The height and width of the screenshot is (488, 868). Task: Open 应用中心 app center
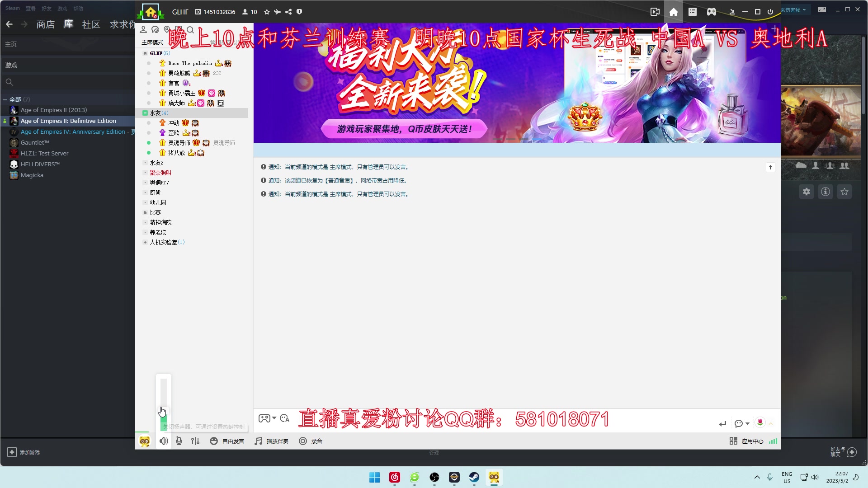pyautogui.click(x=747, y=441)
